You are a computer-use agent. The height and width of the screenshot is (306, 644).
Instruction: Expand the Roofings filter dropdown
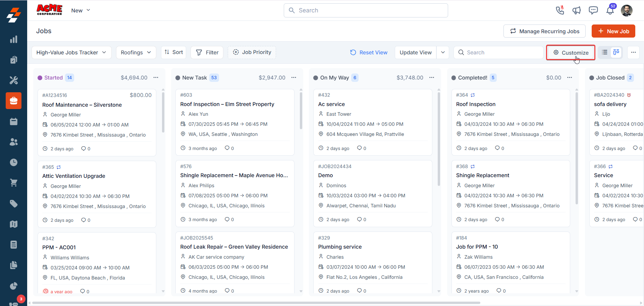point(136,52)
